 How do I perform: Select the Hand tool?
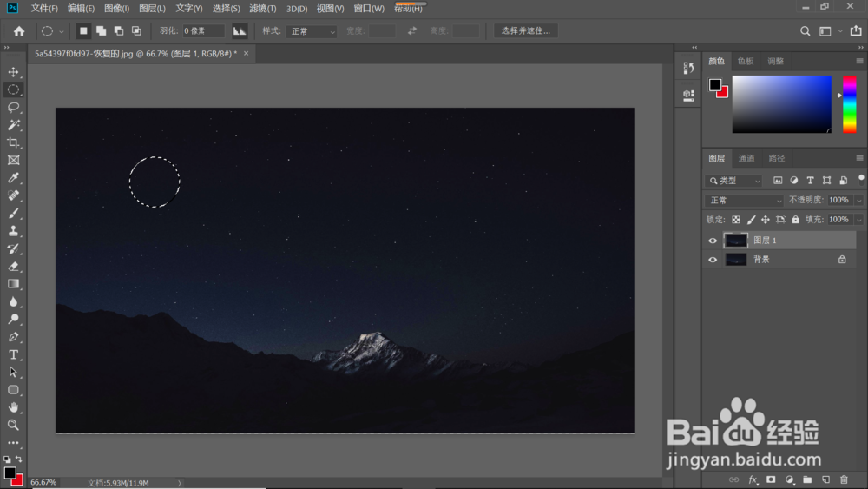click(13, 407)
